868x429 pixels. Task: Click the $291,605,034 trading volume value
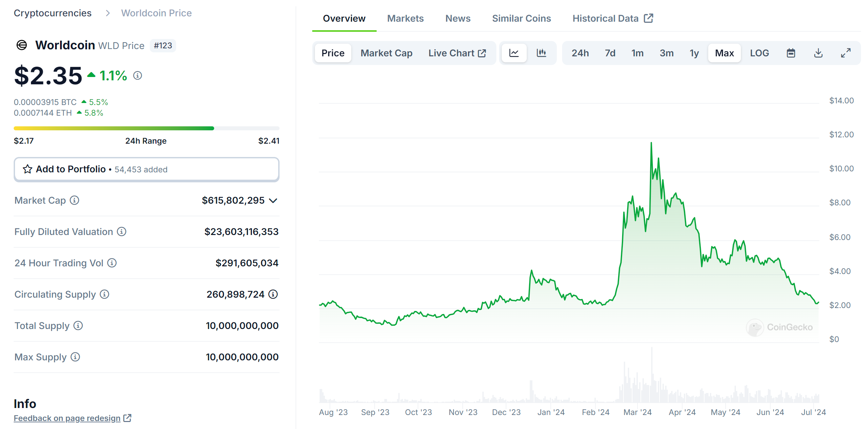click(247, 263)
